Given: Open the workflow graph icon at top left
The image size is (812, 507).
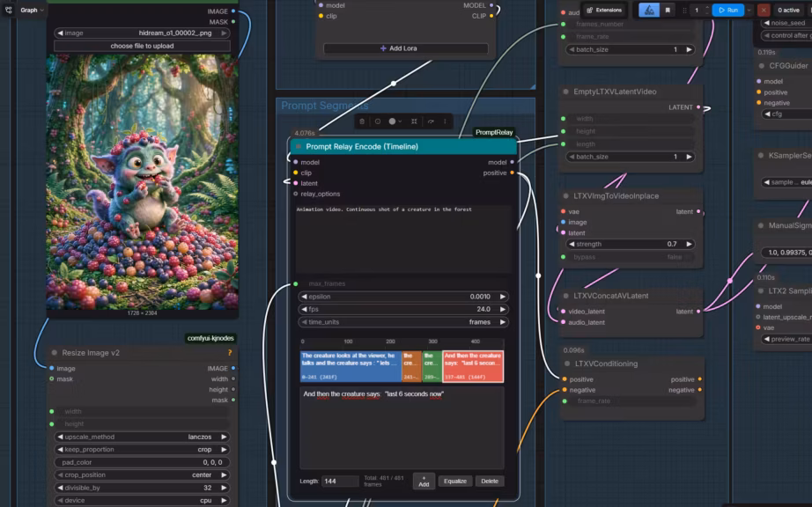Looking at the screenshot, I should [x=8, y=10].
